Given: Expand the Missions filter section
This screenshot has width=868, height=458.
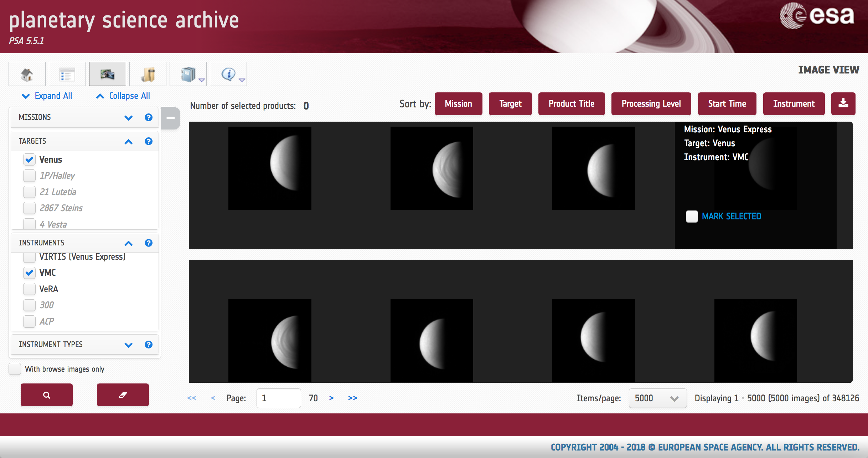Looking at the screenshot, I should click(x=128, y=117).
